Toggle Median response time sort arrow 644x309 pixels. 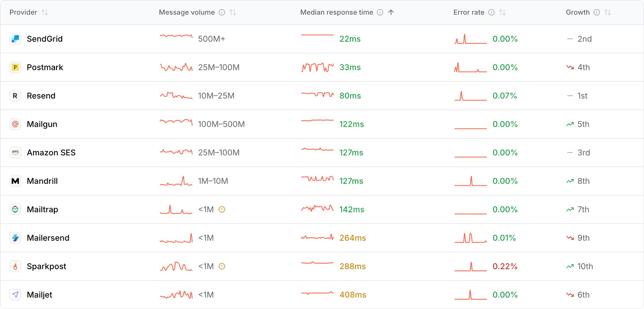pos(391,12)
